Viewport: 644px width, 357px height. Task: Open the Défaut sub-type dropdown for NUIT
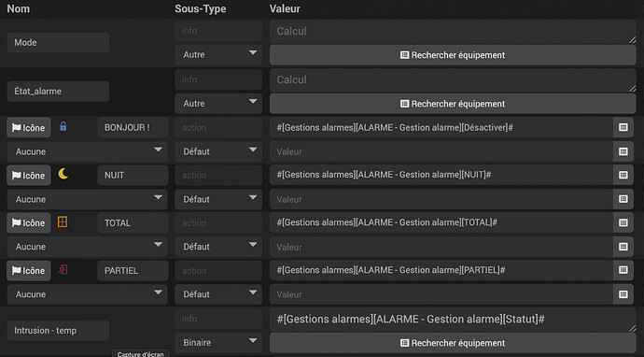218,199
